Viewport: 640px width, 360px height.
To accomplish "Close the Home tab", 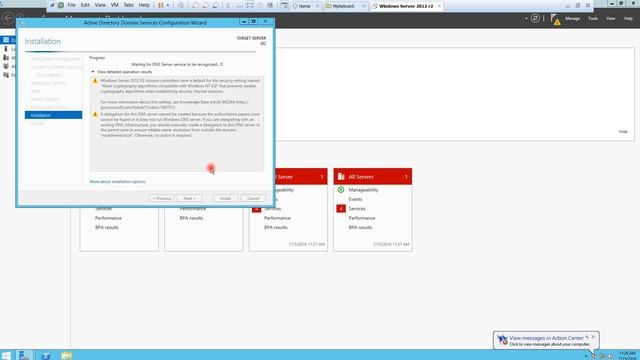I will (317, 6).
